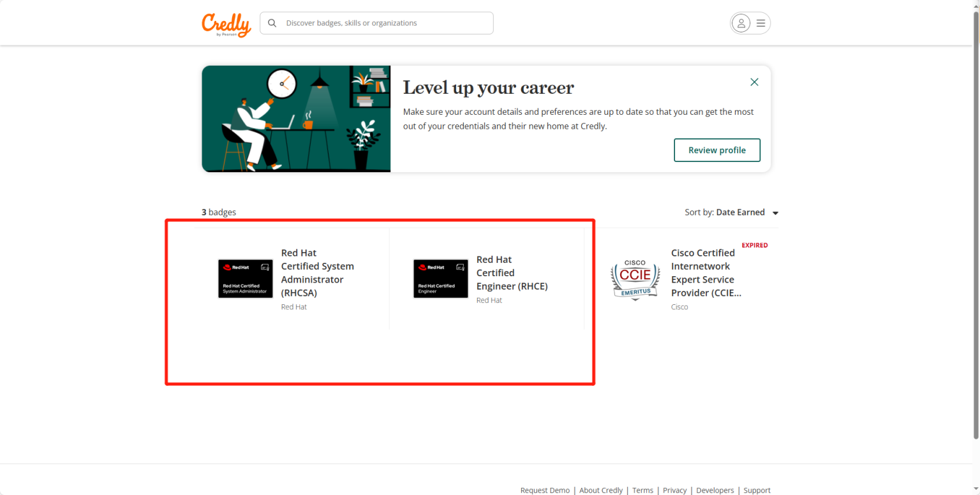Focus the Discover badges search field
This screenshot has width=980, height=495.
[x=383, y=23]
